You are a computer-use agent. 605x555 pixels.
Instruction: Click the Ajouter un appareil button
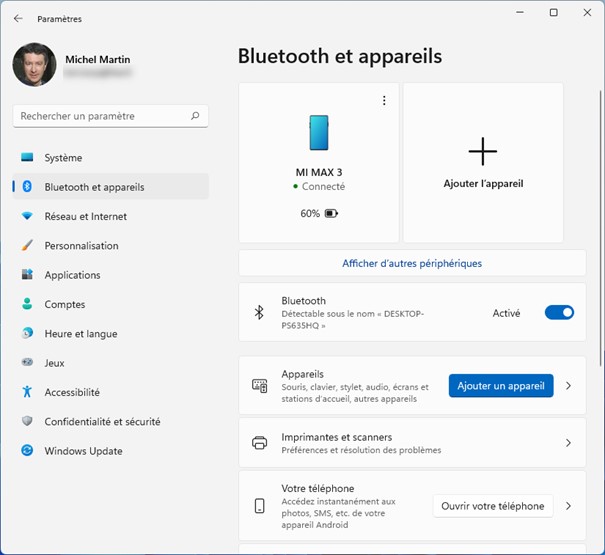[501, 386]
